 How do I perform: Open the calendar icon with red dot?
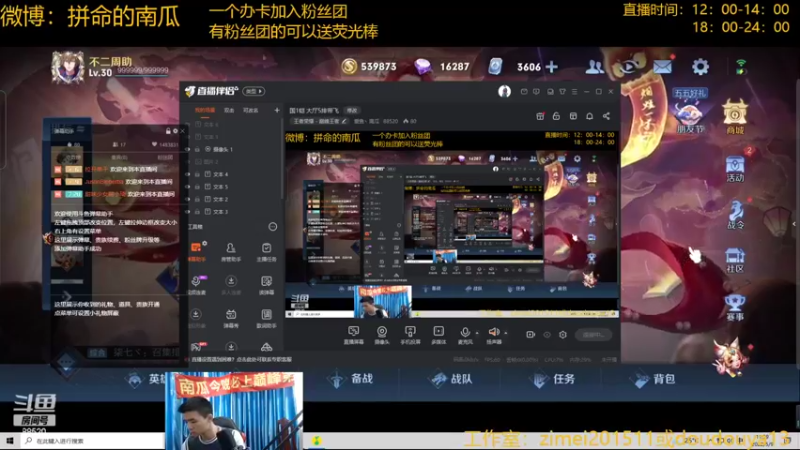coord(540,116)
